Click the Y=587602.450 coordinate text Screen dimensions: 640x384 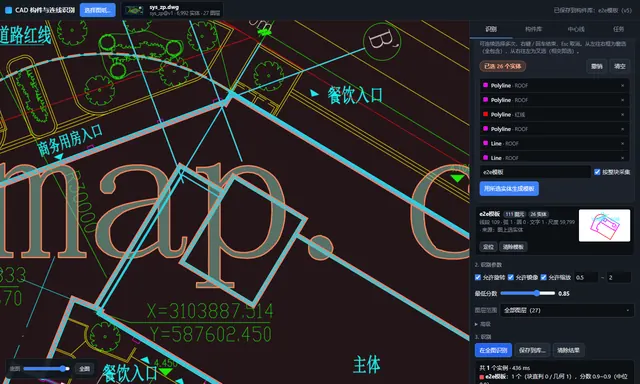pyautogui.click(x=210, y=334)
